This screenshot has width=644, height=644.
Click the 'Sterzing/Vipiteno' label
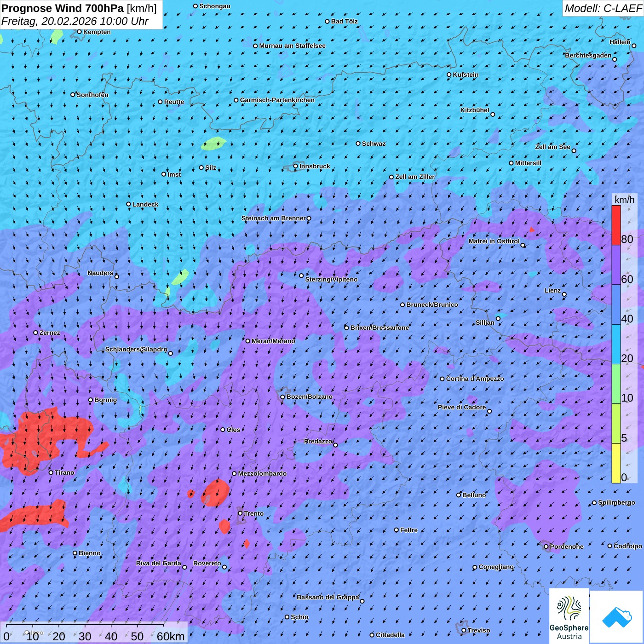coord(331,279)
